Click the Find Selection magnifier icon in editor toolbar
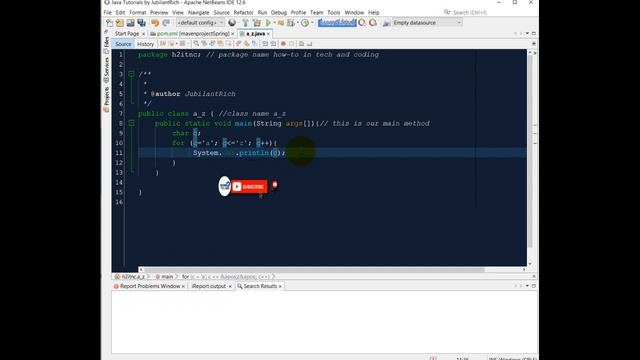This screenshot has height=360, width=640. (x=196, y=44)
